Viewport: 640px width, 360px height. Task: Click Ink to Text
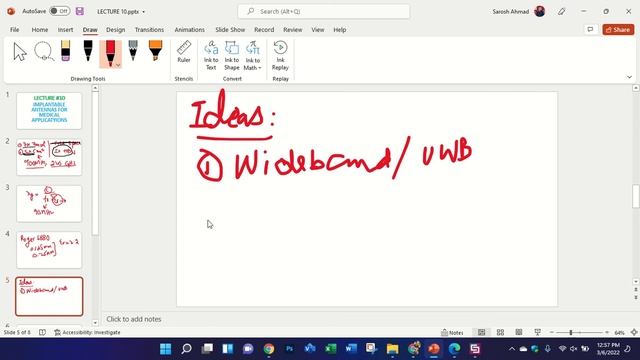[211, 56]
